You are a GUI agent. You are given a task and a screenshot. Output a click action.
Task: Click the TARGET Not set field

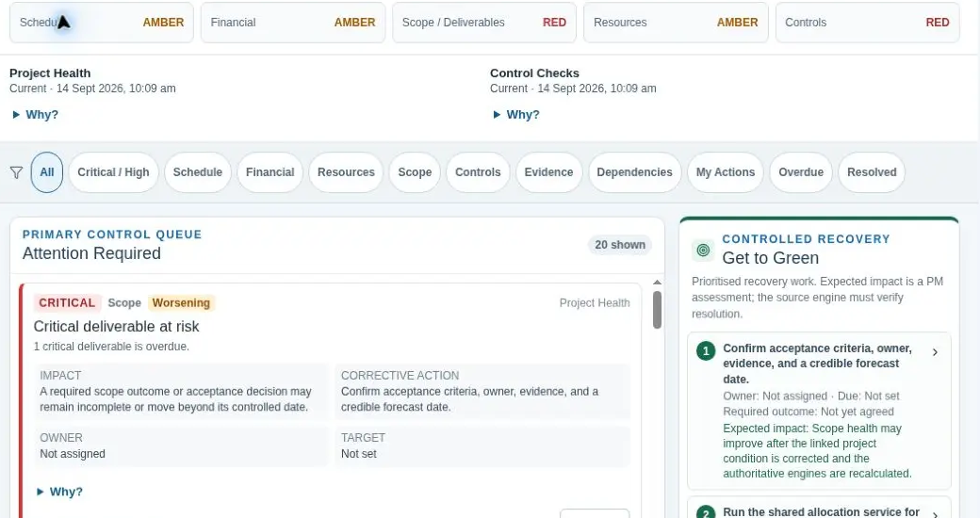(482, 446)
